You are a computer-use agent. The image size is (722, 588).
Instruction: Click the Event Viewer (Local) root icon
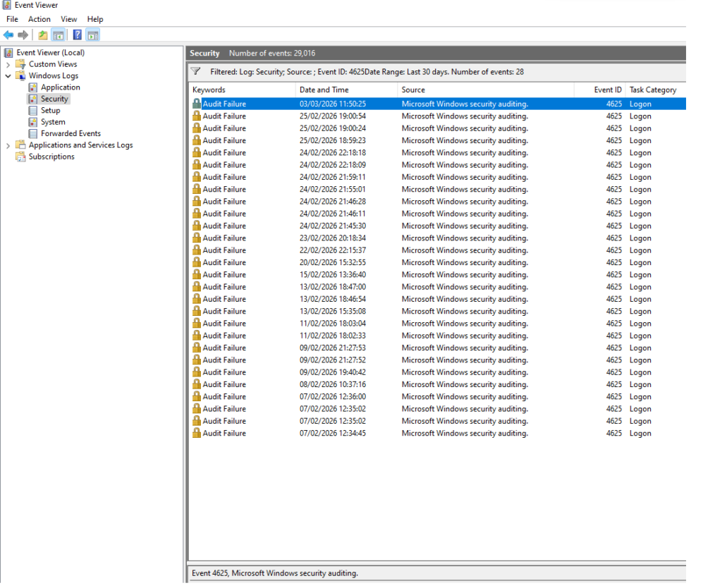pos(8,53)
